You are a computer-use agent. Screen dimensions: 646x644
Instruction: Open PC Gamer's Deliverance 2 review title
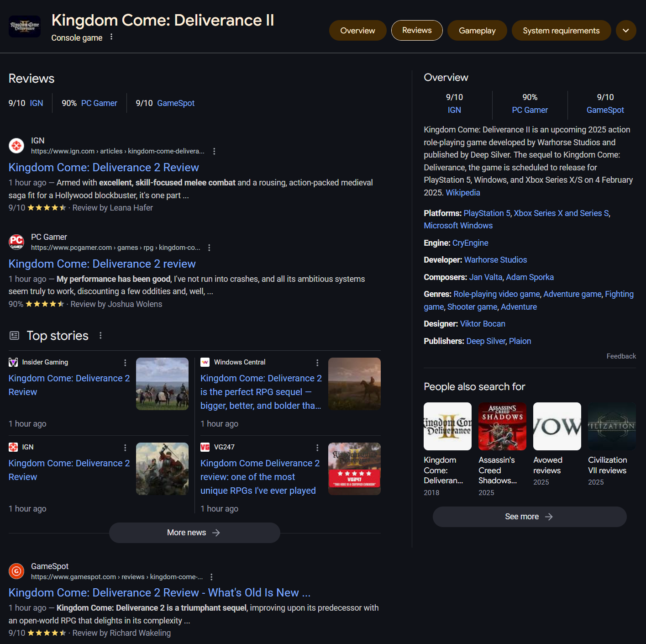pos(102,264)
